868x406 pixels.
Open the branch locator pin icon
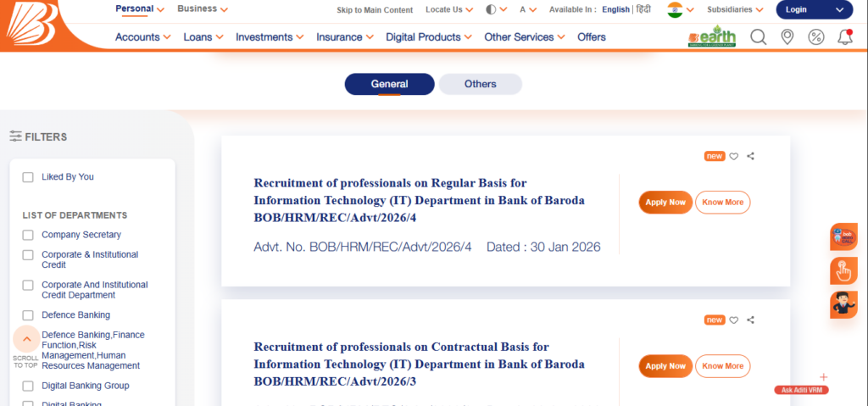pos(787,36)
